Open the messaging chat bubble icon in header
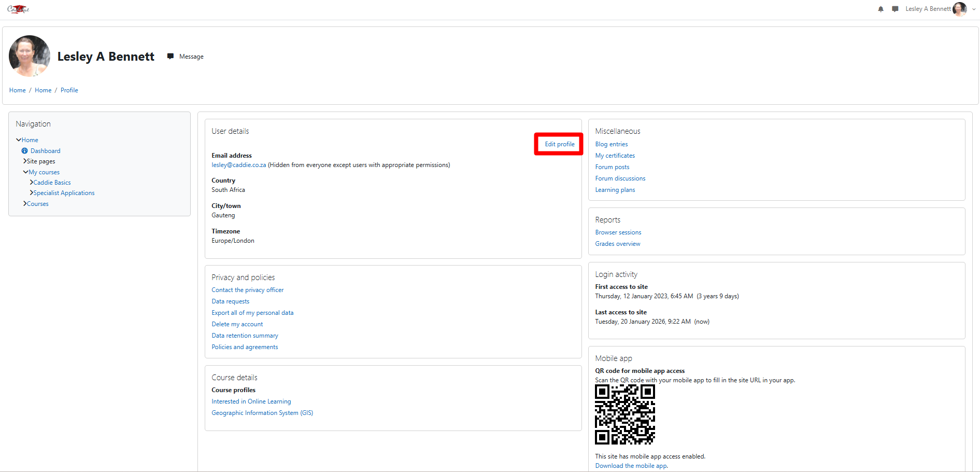980x472 pixels. tap(895, 9)
